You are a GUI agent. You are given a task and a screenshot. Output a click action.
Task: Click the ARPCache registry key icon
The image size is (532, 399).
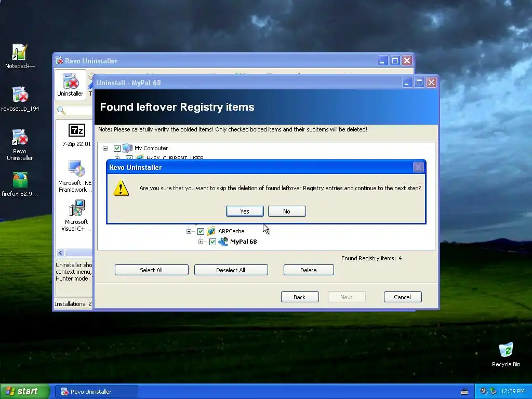(211, 231)
